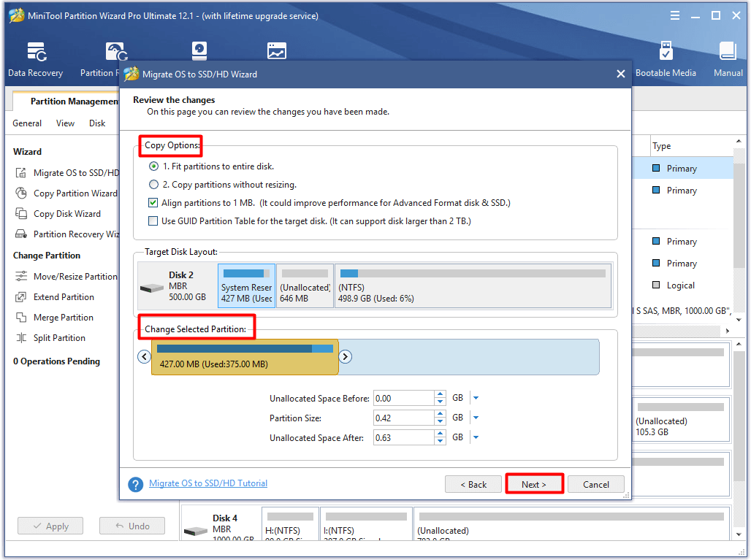
Task: Click Merge Partition entry
Action: [x=64, y=318]
